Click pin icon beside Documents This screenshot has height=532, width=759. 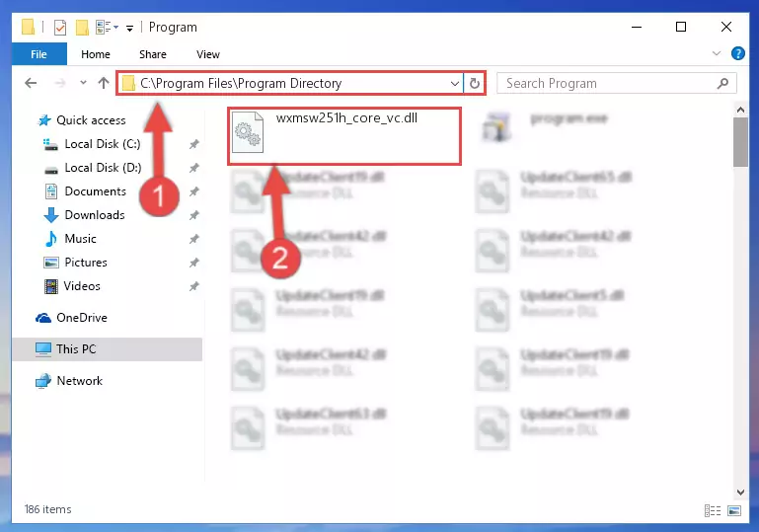tap(194, 191)
